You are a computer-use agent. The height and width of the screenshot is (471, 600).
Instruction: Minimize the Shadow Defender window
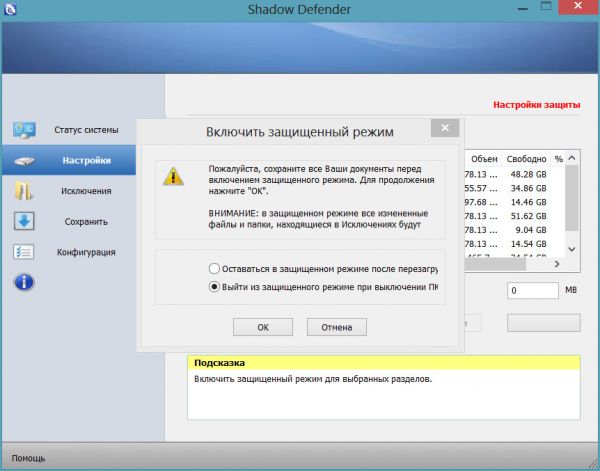pos(523,8)
